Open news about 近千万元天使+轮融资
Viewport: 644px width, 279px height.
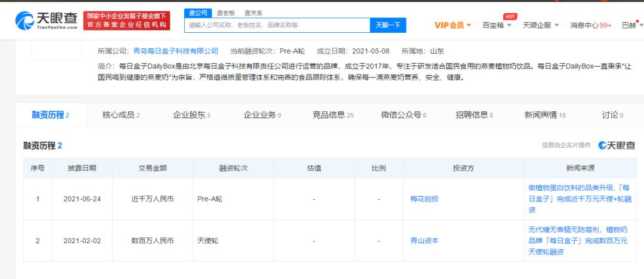(x=579, y=199)
